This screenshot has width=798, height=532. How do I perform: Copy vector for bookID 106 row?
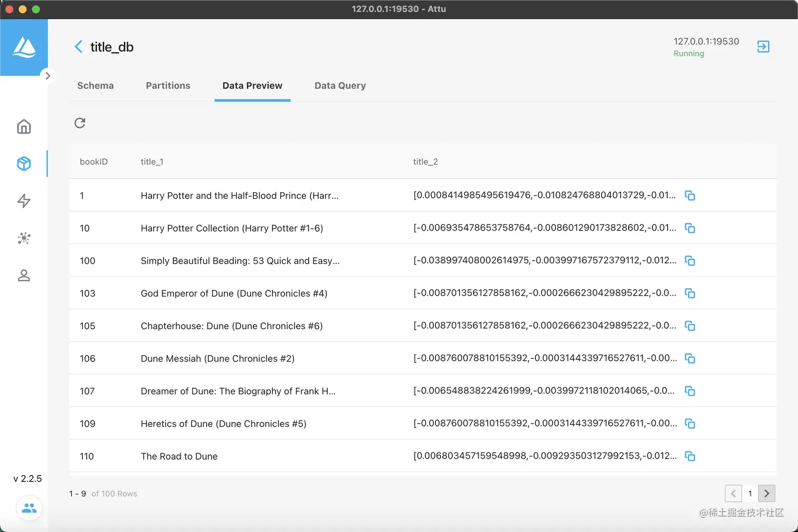pyautogui.click(x=690, y=358)
